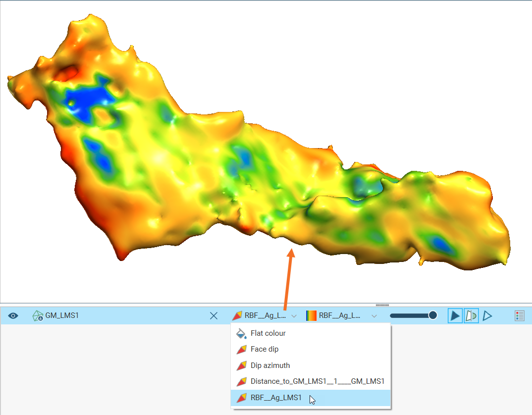Select Flat colour from the menu
The image size is (532, 415).
tap(268, 333)
